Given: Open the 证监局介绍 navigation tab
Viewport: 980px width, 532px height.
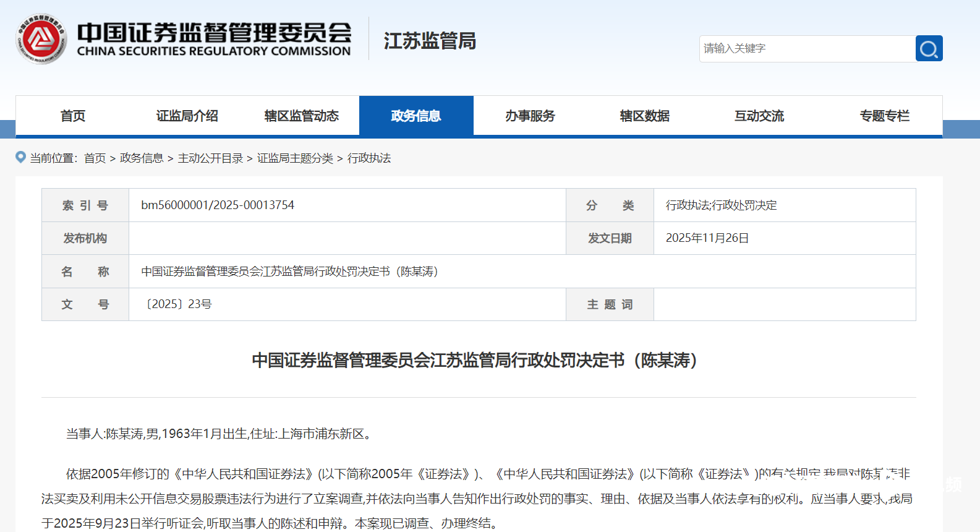Looking at the screenshot, I should click(x=187, y=116).
